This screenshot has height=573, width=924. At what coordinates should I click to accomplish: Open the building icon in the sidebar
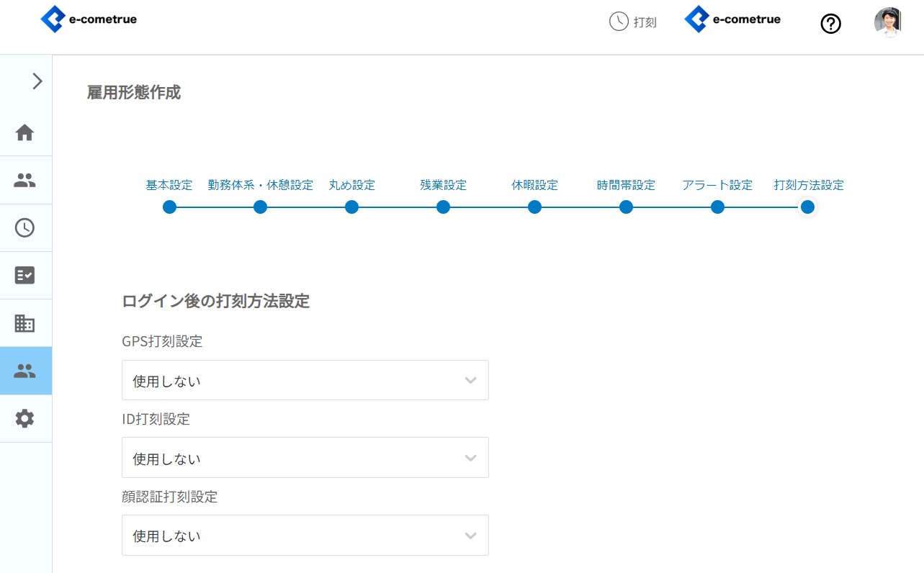coord(25,323)
